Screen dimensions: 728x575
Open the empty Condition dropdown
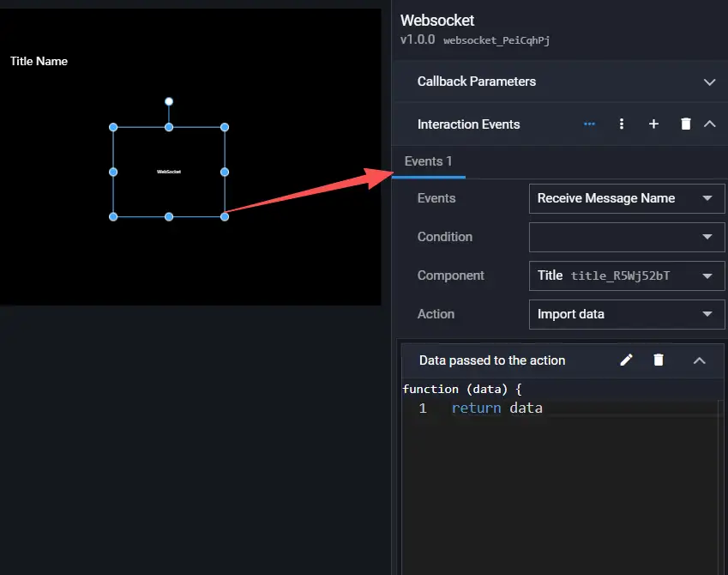pos(627,237)
